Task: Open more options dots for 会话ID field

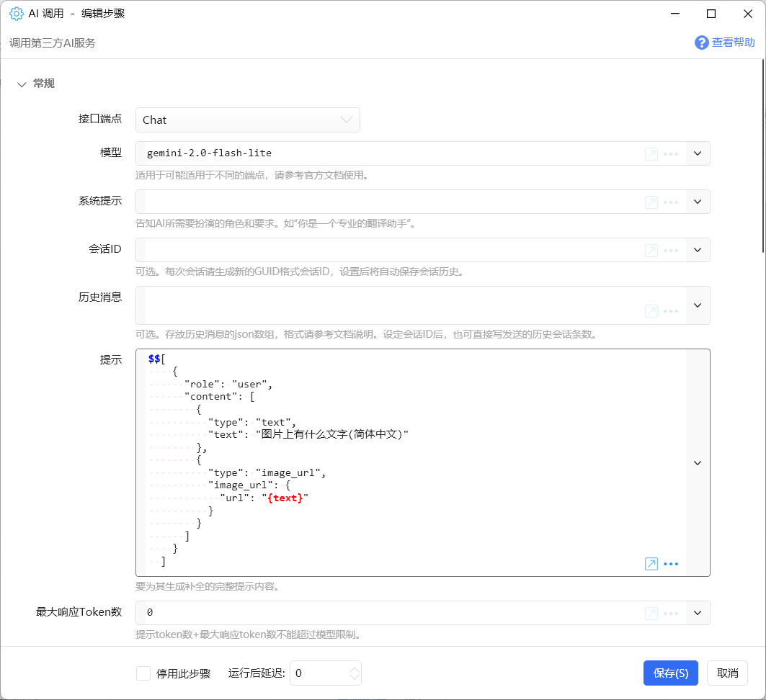Action: [671, 251]
